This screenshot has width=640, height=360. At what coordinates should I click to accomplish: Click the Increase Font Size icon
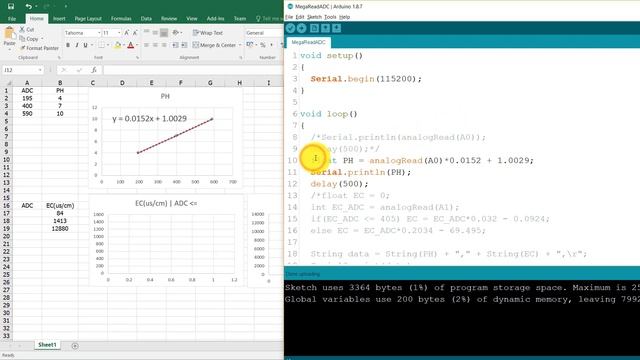(127, 33)
